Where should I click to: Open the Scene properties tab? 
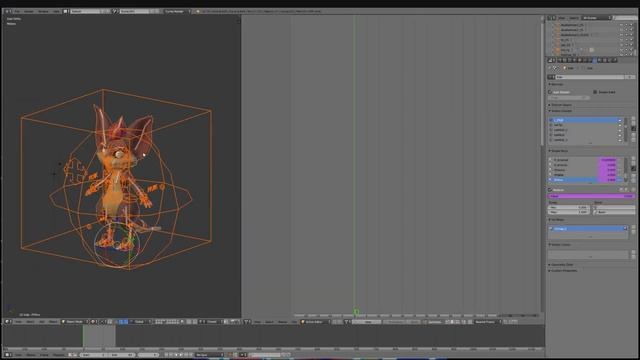coord(569,60)
